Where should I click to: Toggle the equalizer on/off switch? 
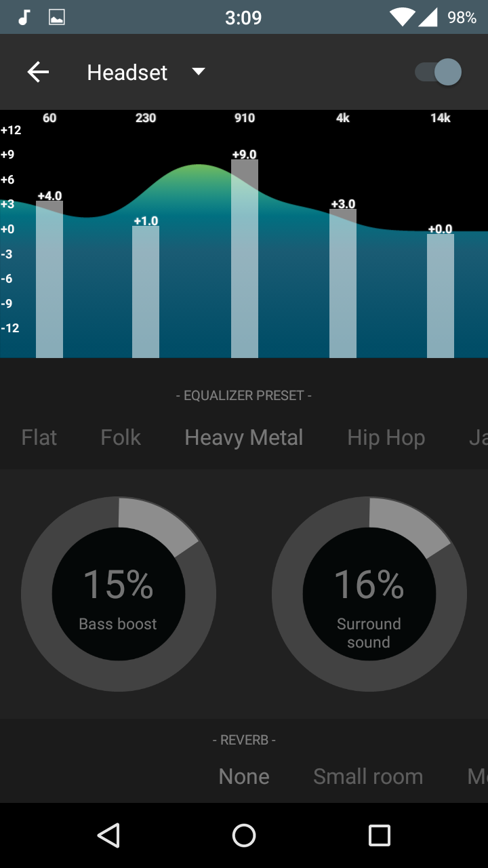pyautogui.click(x=438, y=72)
